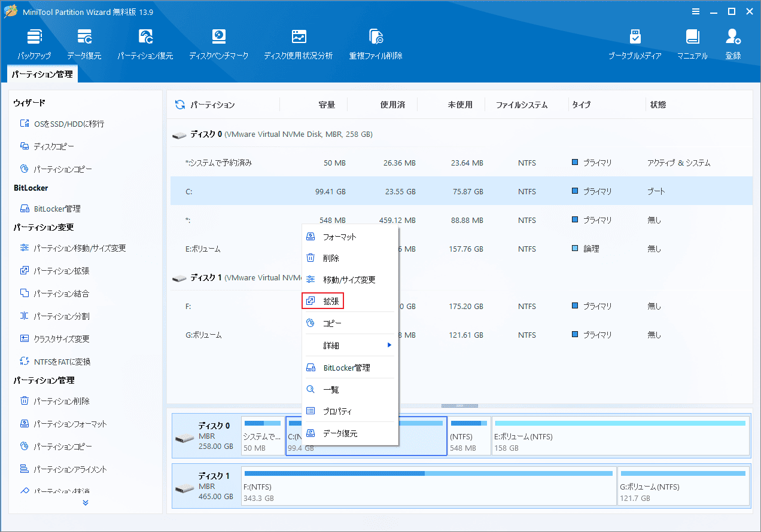Choose パーティション拡張 in the sidebar
The image size is (761, 532).
pyautogui.click(x=55, y=271)
